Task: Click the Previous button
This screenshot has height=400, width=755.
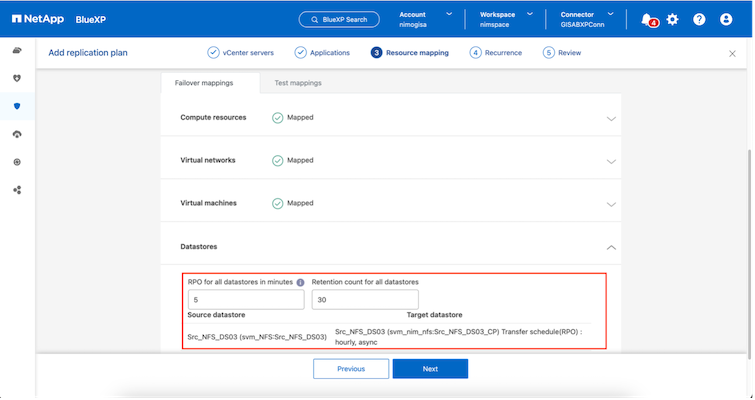Action: (350, 368)
